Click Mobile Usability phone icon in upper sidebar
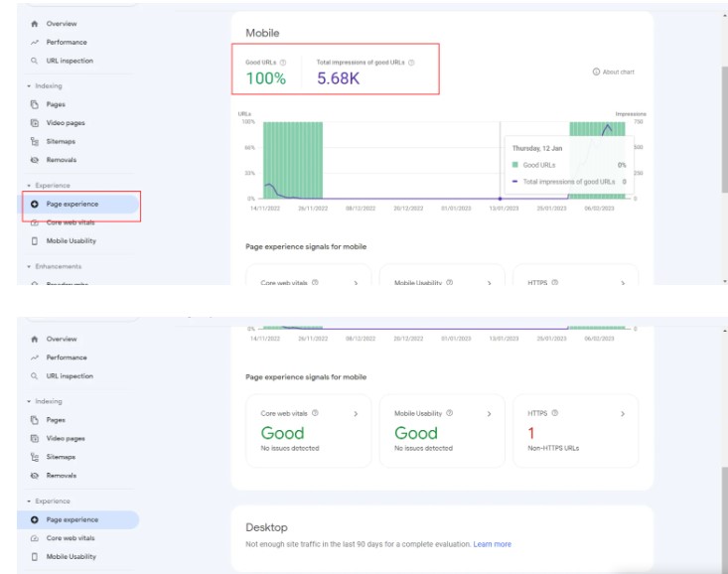Screen dimensions: 728x574 [35, 241]
